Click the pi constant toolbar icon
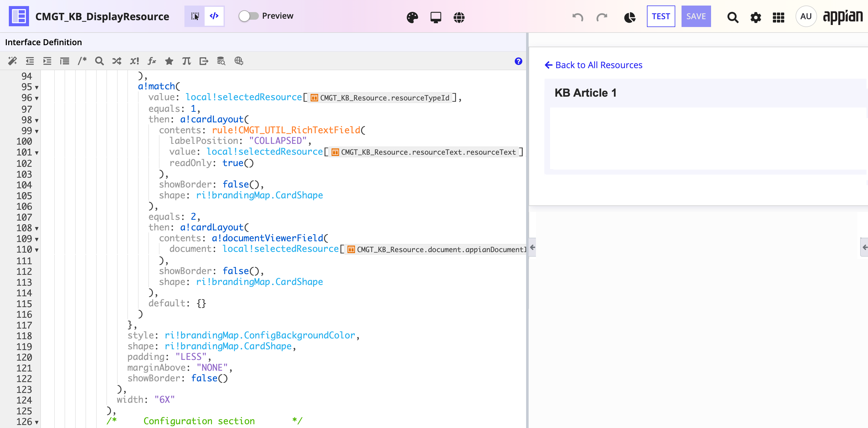 tap(186, 61)
